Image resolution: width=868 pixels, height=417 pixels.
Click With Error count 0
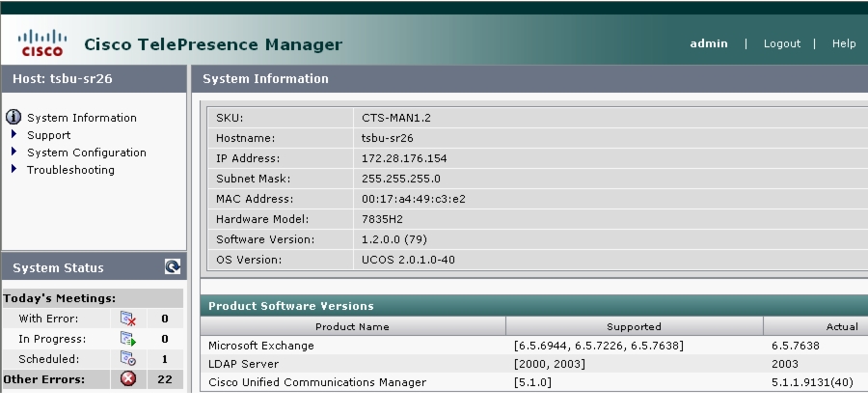tap(165, 319)
